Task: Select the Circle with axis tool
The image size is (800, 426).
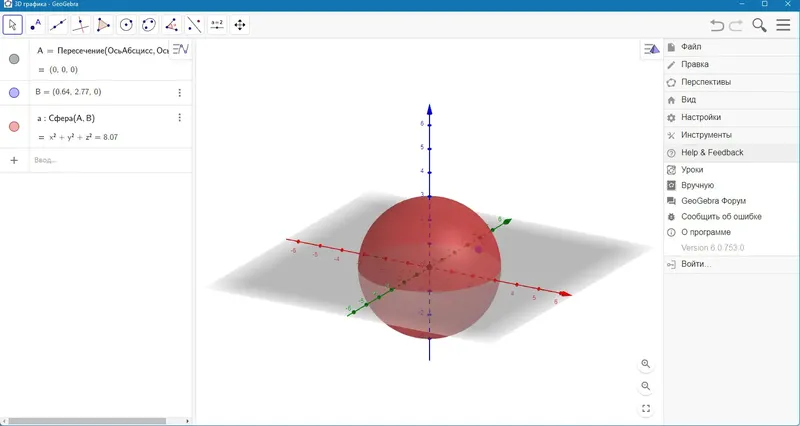Action: (x=126, y=24)
